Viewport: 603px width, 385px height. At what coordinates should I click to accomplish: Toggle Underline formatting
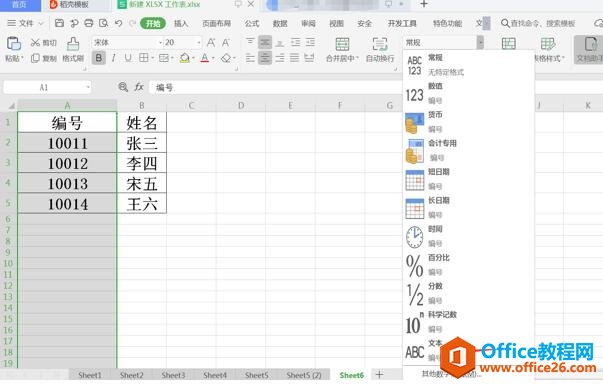pyautogui.click(x=128, y=58)
